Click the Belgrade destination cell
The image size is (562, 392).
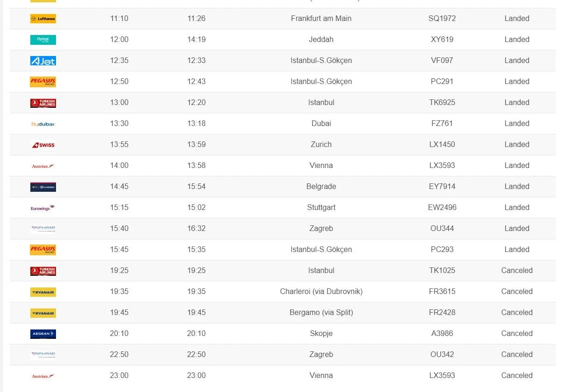[321, 187]
